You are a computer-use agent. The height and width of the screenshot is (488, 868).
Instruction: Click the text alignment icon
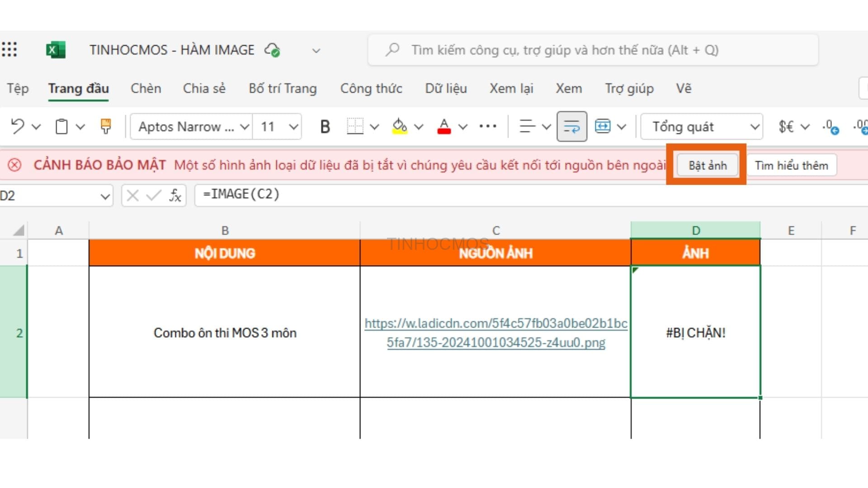coord(527,126)
